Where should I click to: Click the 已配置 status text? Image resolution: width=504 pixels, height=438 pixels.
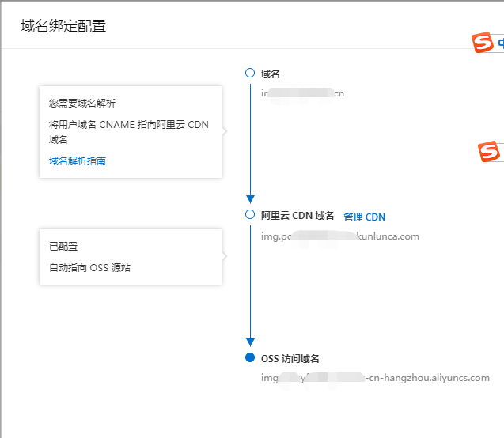click(63, 247)
